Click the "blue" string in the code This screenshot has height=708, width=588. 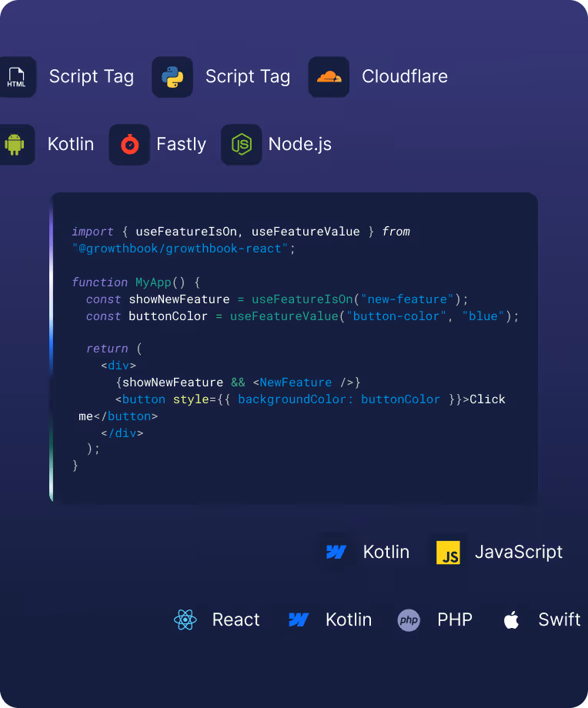483,316
